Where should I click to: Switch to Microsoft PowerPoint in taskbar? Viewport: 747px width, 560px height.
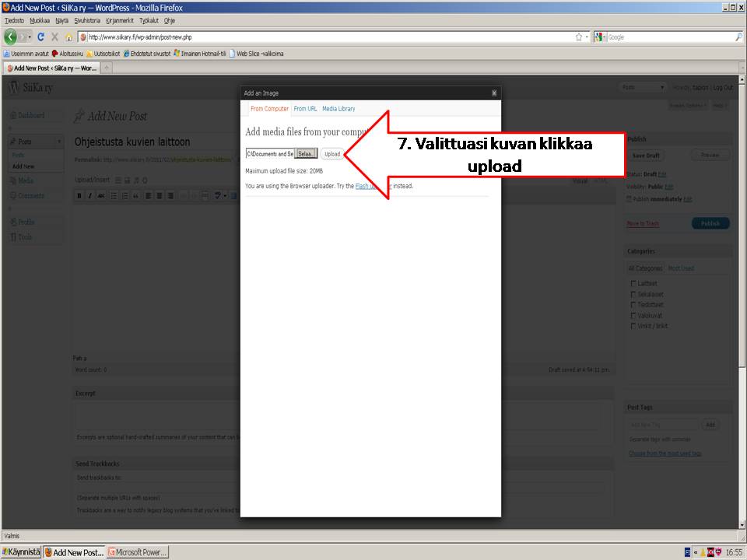click(x=138, y=552)
